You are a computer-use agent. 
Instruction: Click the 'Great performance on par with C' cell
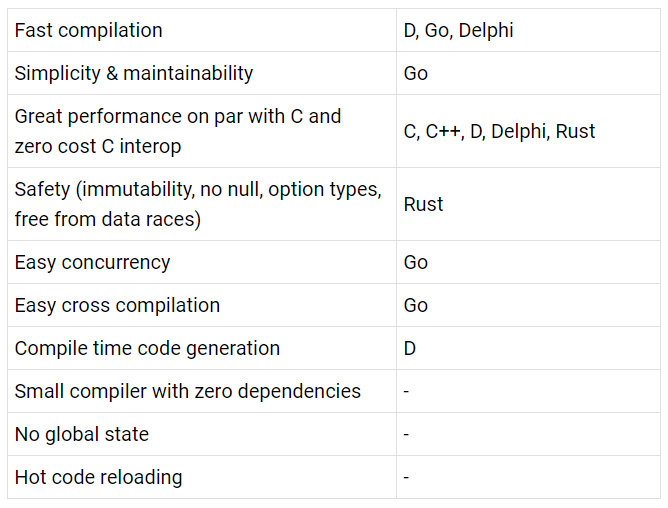click(x=202, y=131)
